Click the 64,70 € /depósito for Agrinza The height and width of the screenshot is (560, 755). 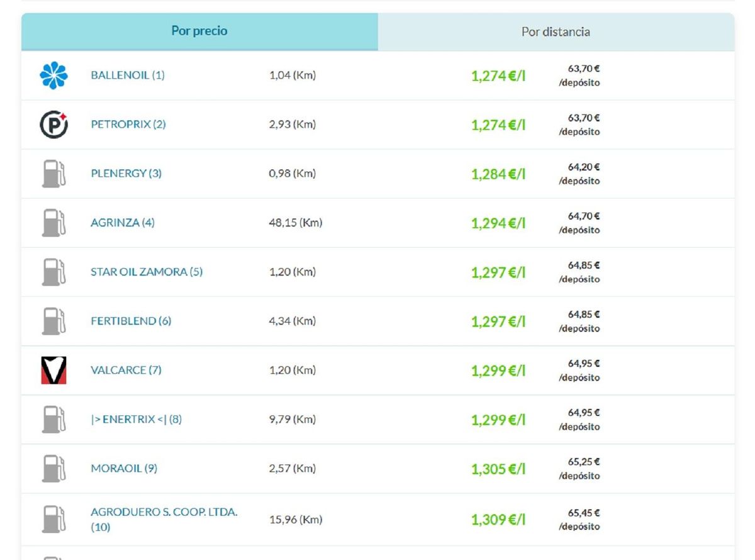click(579, 223)
